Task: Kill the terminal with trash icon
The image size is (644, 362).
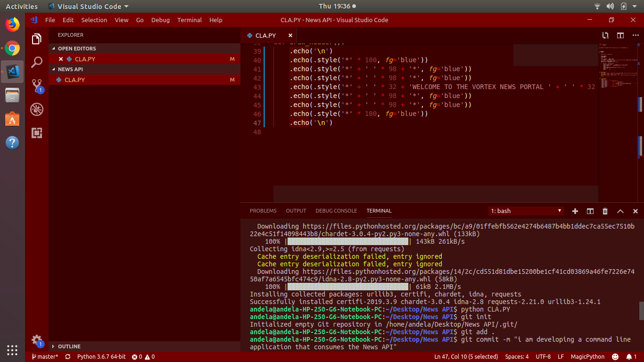Action: coord(605,211)
